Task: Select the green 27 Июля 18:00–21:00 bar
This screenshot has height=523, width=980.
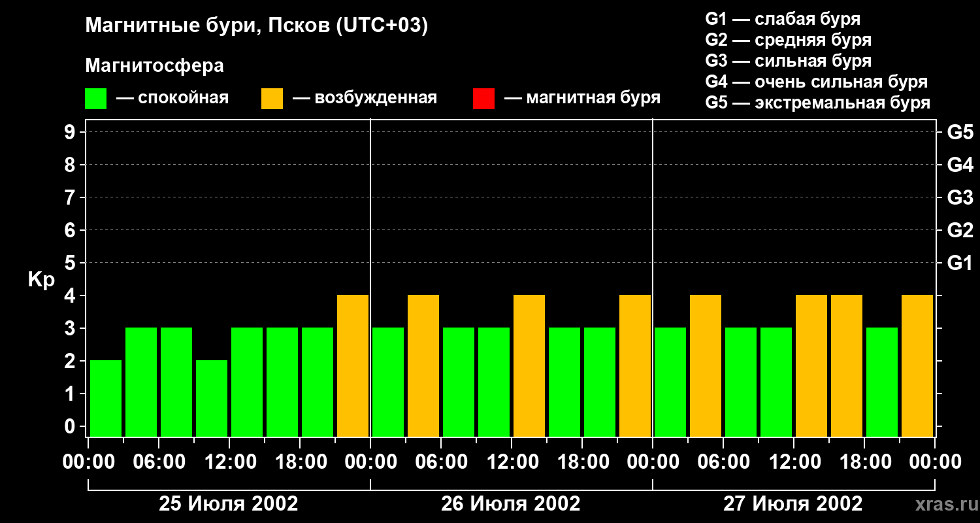Action: click(x=882, y=382)
